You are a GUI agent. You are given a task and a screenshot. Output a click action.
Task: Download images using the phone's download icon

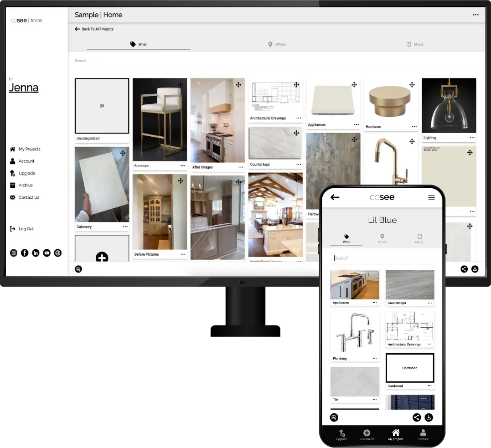[429, 417]
